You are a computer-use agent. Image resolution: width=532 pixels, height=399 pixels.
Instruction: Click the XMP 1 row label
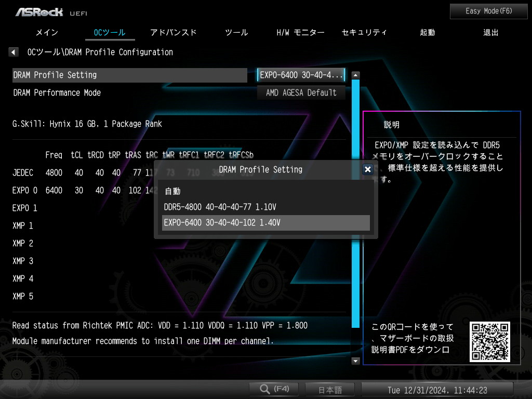[x=23, y=225]
